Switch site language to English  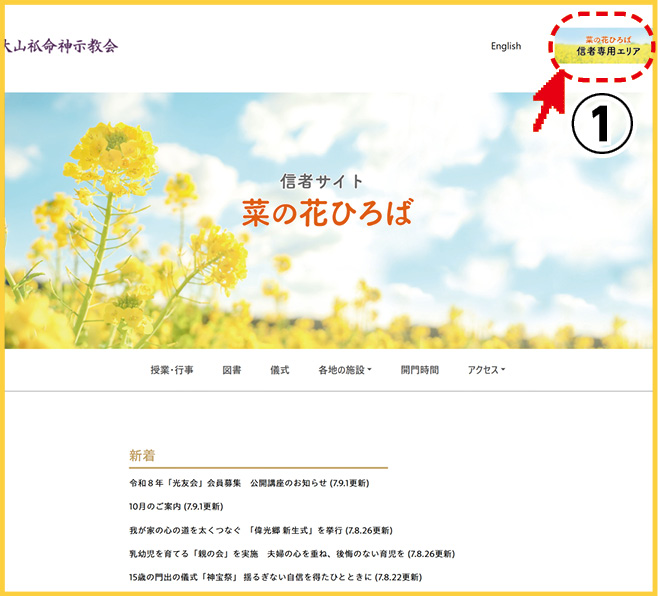pos(505,46)
